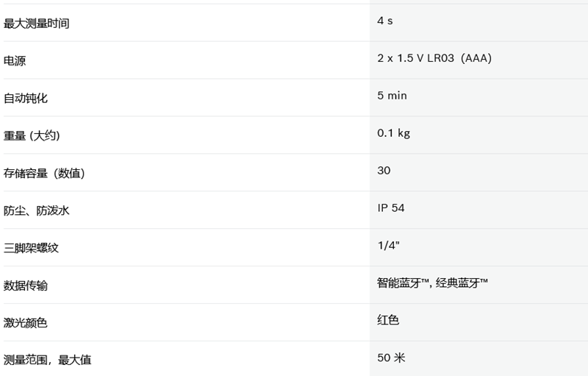This screenshot has height=376, width=588.
Task: Click the 存储容量 (数值) label
Action: [x=44, y=174]
